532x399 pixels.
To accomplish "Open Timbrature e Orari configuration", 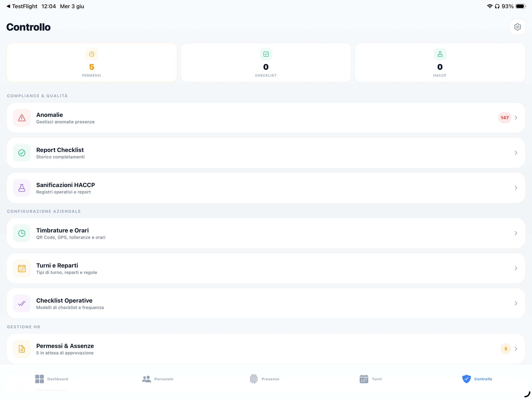I will [x=266, y=233].
